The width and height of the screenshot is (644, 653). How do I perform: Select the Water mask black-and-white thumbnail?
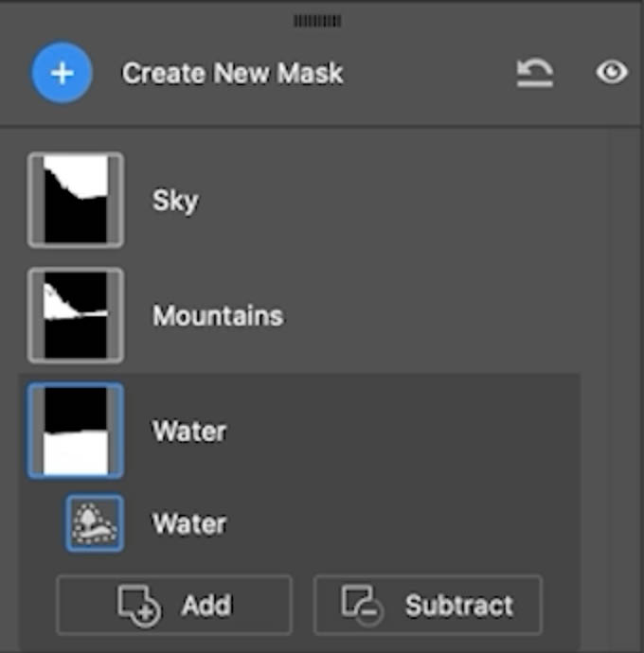(76, 431)
